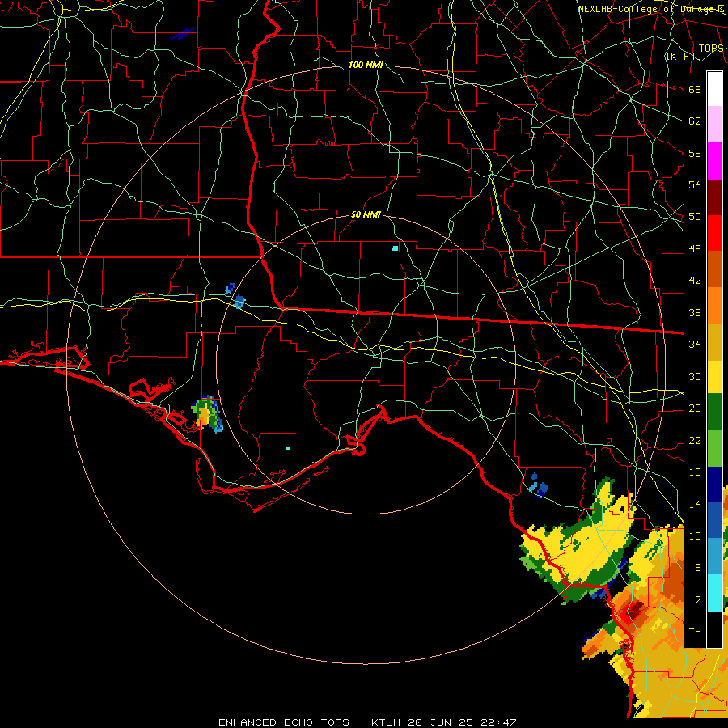
Task: Pick the gold legend swatch
Action: click(714, 341)
